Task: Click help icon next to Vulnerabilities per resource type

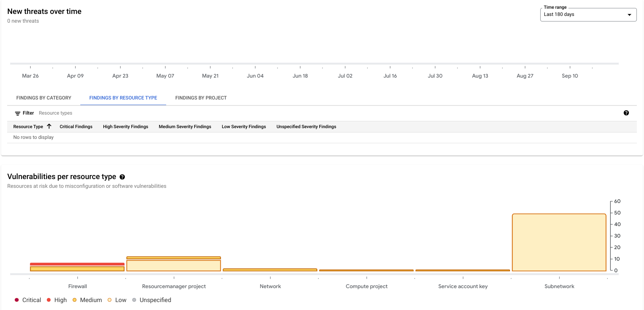Action: point(122,177)
